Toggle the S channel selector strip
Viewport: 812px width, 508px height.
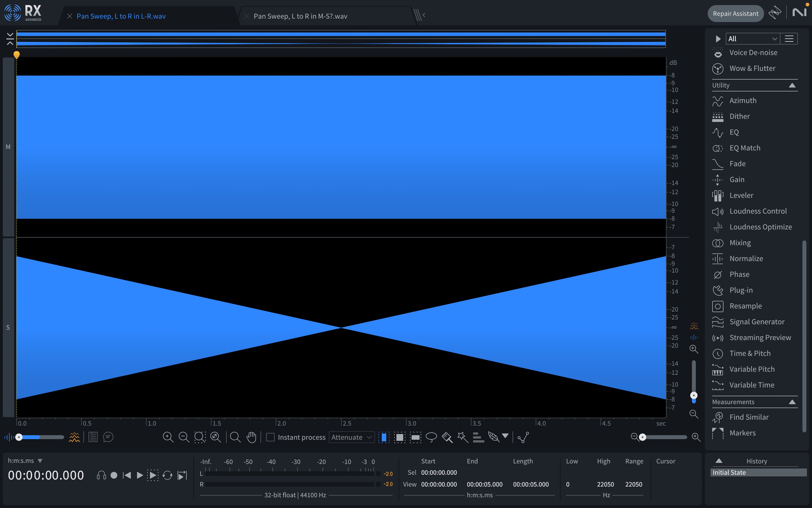(8, 327)
